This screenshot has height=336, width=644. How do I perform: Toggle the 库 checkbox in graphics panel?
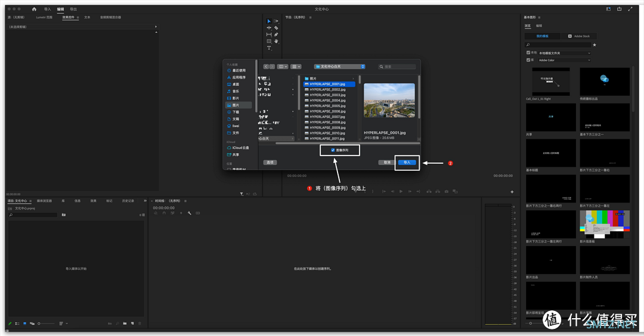pos(528,60)
